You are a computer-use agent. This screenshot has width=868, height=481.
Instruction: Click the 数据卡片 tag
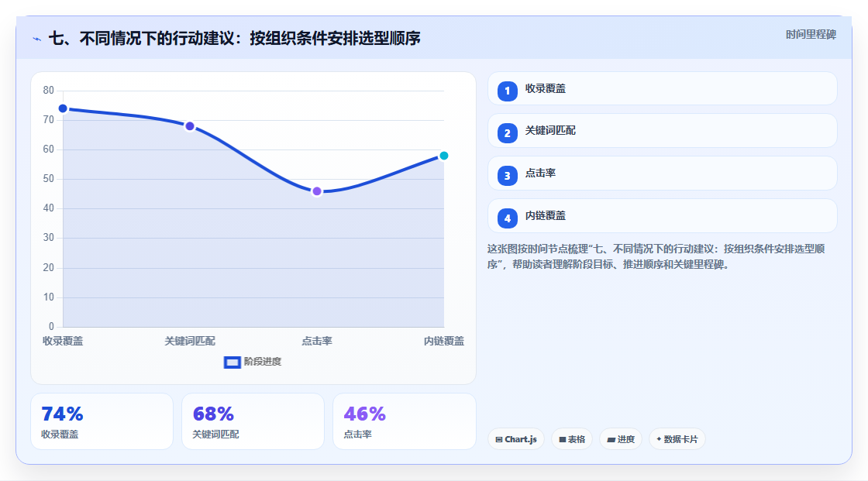tap(677, 439)
